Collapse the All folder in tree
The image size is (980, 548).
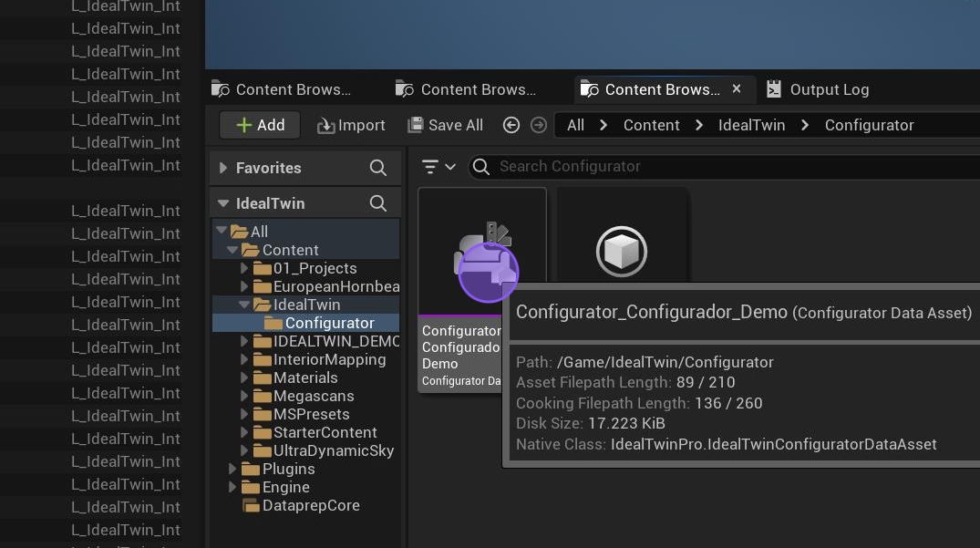pos(222,230)
